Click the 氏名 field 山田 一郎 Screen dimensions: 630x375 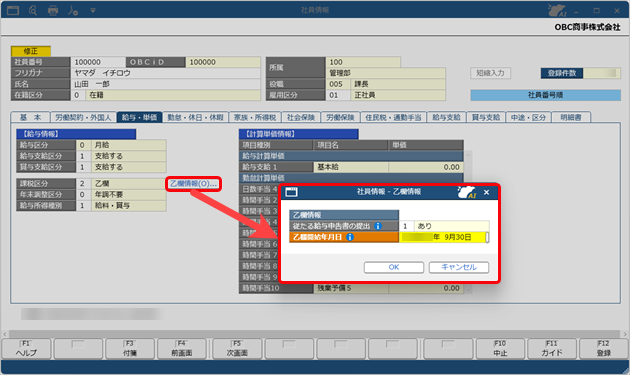(x=166, y=84)
